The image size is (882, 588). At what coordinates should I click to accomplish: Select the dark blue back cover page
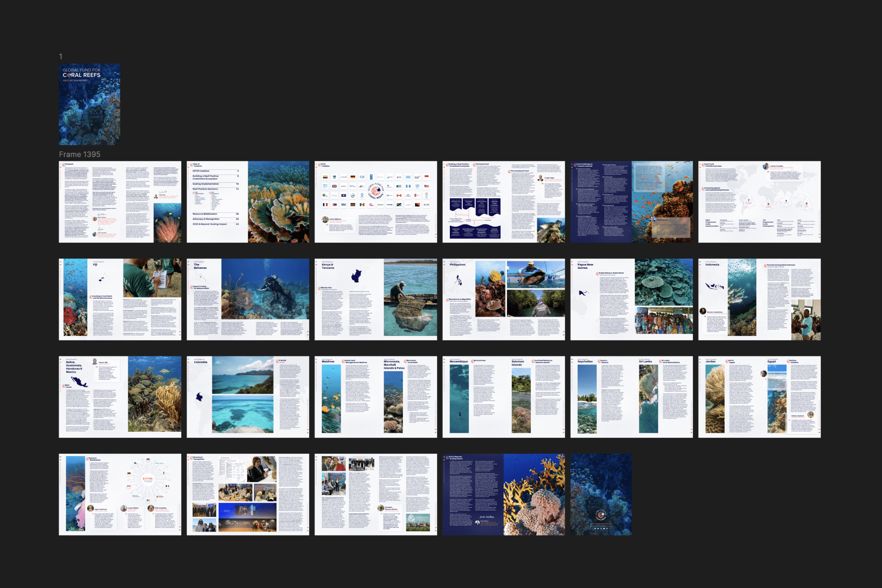601,494
